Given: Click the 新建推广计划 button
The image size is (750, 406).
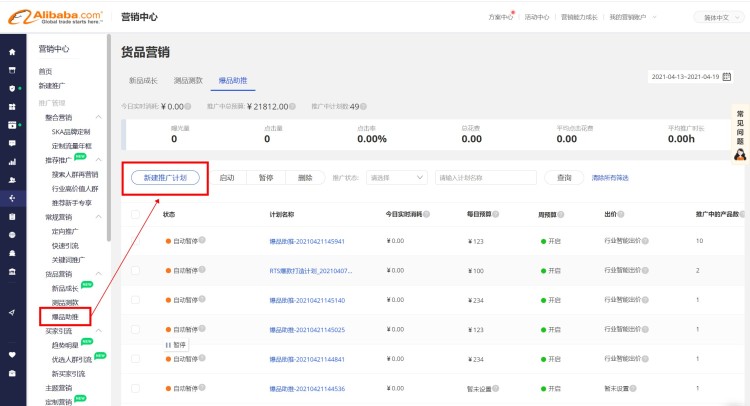Looking at the screenshot, I should click(x=165, y=178).
